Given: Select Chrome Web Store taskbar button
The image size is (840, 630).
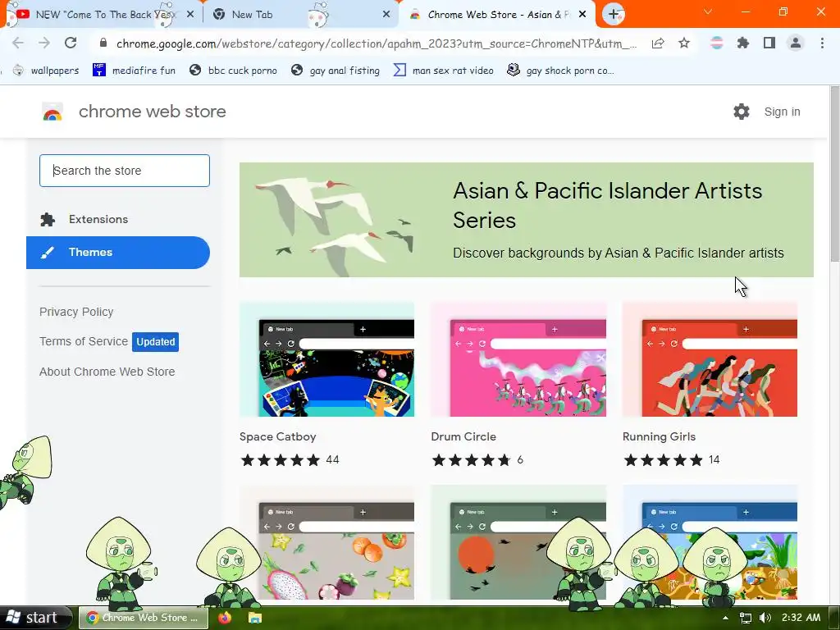Looking at the screenshot, I should coord(143,618).
